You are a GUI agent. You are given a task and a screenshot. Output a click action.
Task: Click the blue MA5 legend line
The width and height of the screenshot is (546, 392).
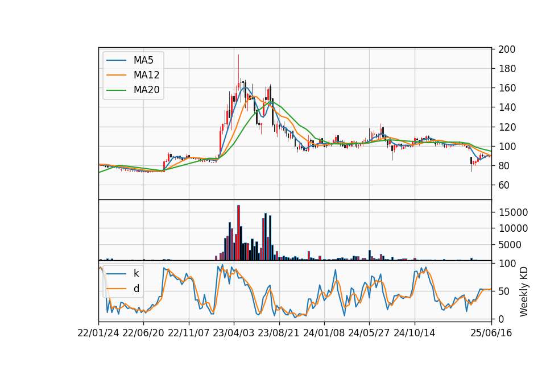116,61
